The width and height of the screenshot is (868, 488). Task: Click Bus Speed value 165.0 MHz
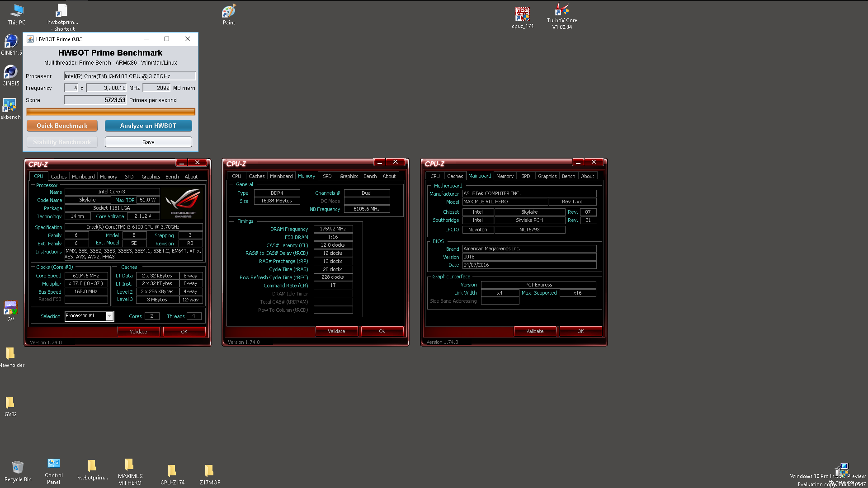tap(86, 292)
